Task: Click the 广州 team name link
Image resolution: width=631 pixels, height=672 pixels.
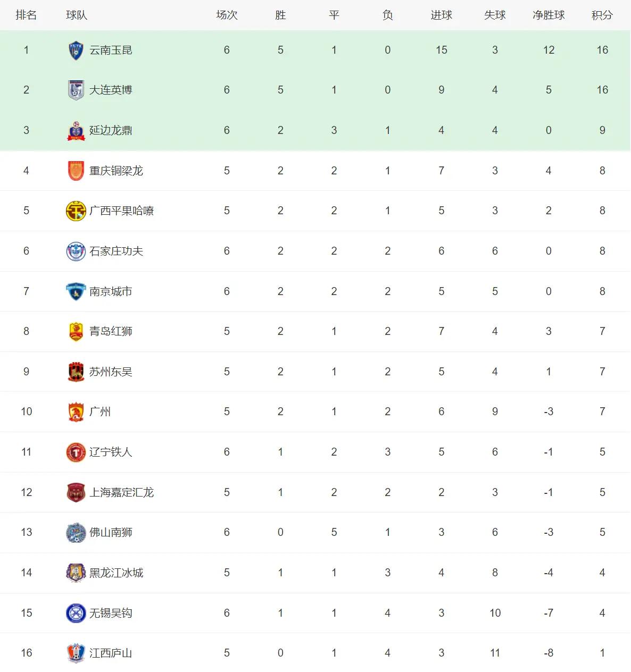Action: [100, 411]
